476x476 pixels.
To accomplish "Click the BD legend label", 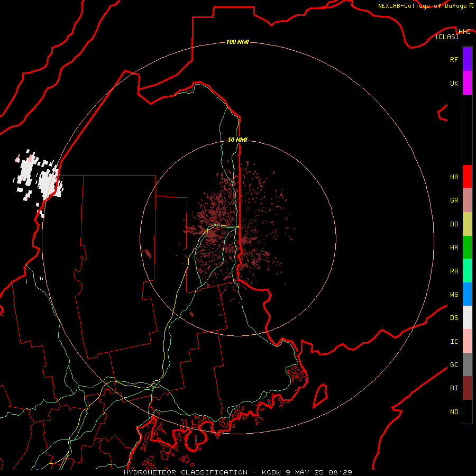I will (454, 224).
